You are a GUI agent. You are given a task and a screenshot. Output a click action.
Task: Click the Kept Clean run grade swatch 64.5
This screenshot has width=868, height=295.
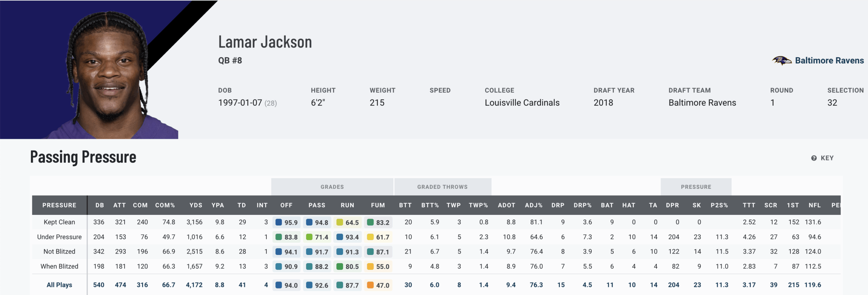tap(340, 222)
